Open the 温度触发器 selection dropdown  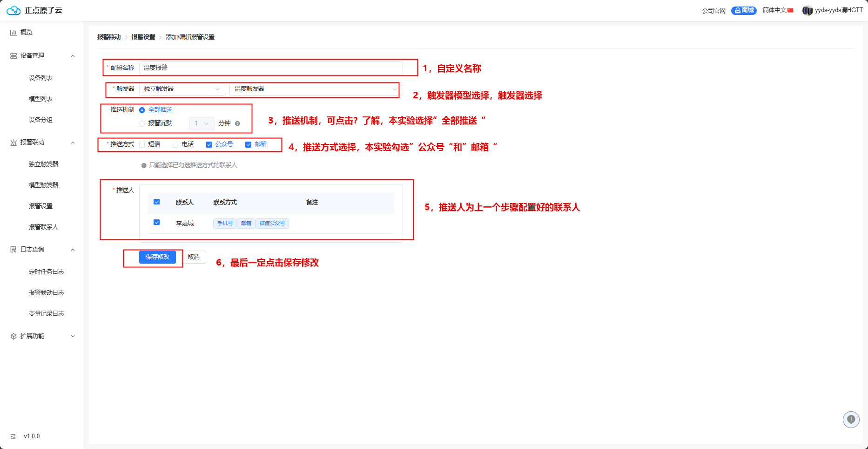tap(315, 89)
